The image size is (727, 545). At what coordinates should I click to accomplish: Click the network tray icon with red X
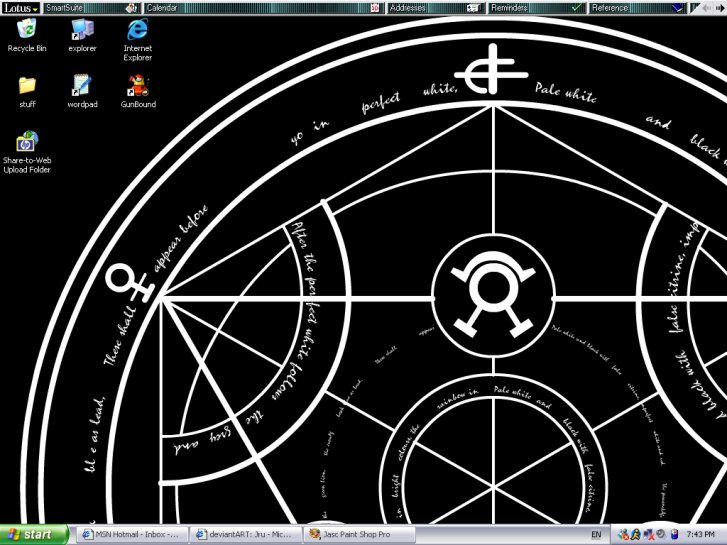point(649,535)
